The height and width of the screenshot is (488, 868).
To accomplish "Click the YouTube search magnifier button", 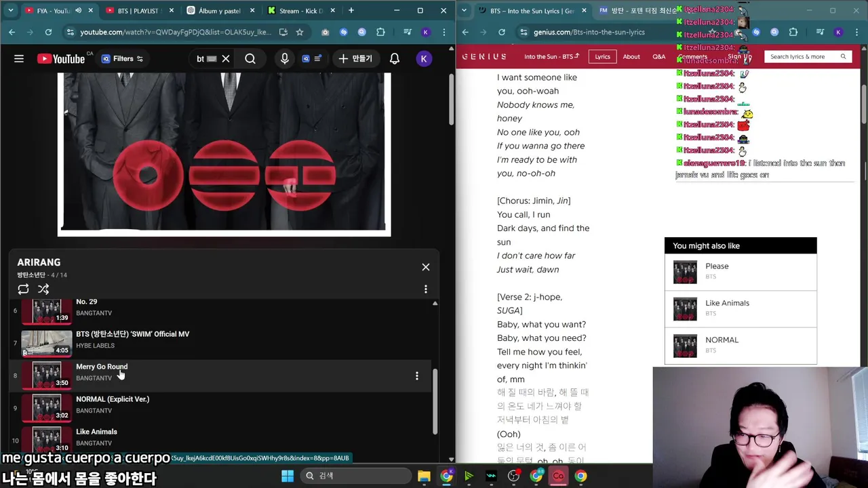I will [250, 59].
